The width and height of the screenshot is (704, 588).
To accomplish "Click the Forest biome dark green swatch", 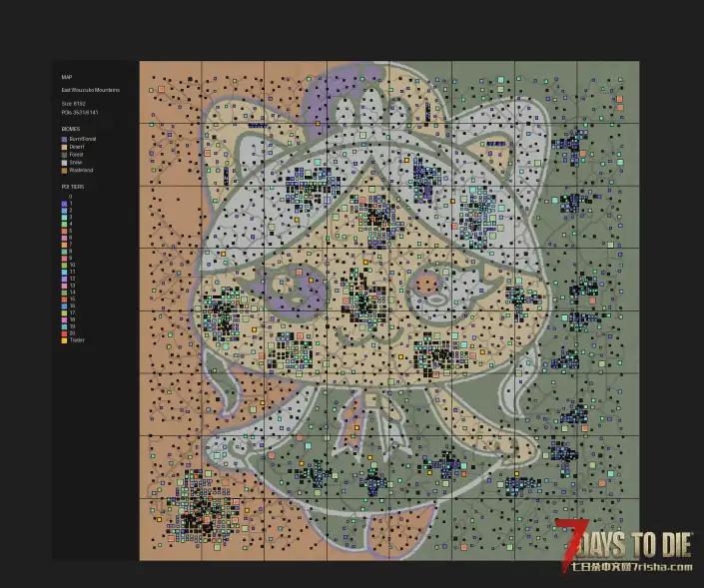I will pos(64,155).
